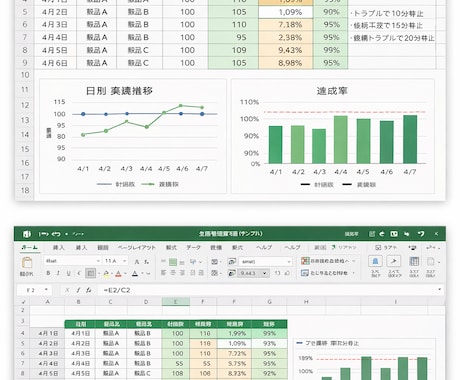Confirm formula entry with the check icon
Image resolution: width=460 pixels, height=380 pixels.
pyautogui.click(x=78, y=290)
